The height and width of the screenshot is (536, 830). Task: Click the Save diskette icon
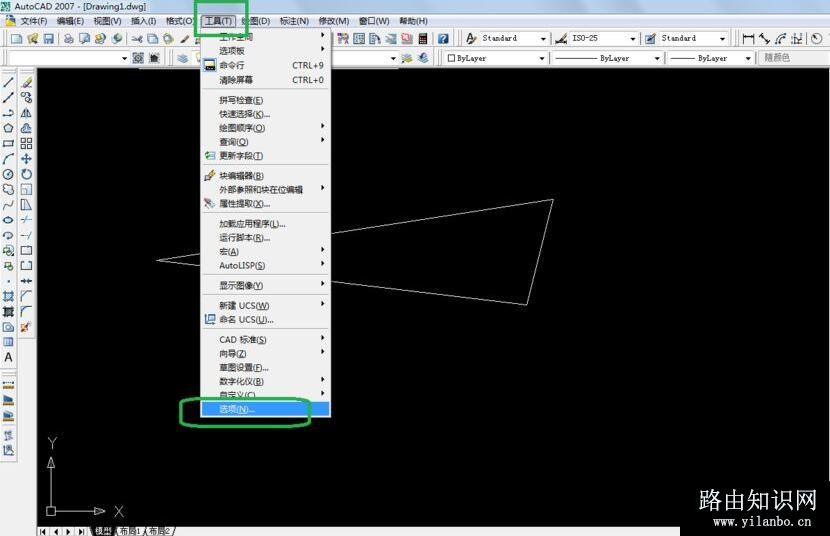pos(49,39)
